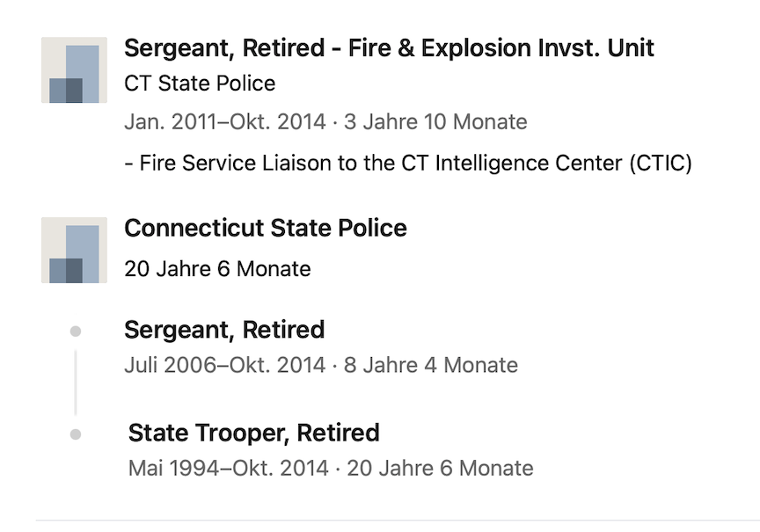The width and height of the screenshot is (760, 532).
Task: Open the CT State Police company name
Action: coord(200,84)
